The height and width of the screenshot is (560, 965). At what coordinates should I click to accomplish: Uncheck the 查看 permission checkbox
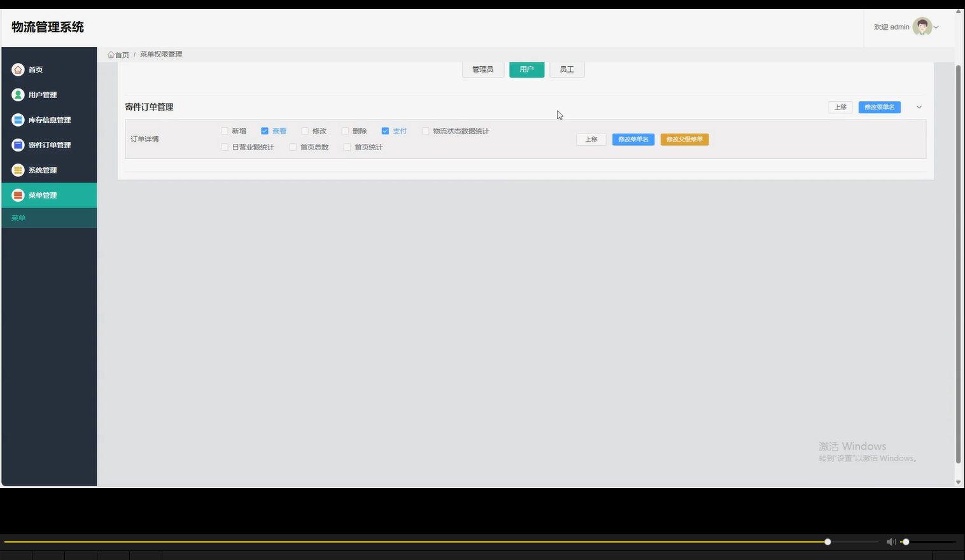(x=264, y=130)
